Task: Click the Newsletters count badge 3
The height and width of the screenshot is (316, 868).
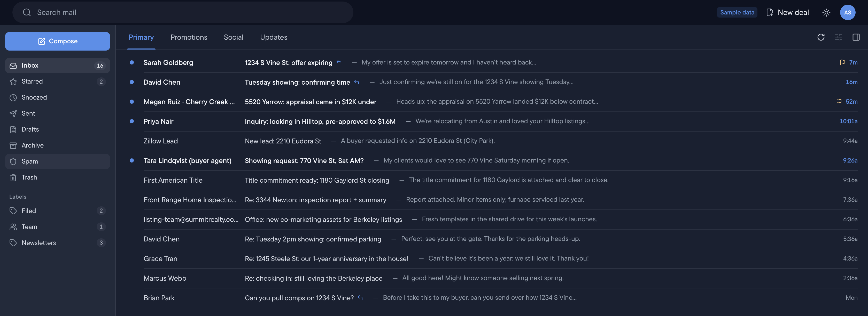Action: pos(101,243)
